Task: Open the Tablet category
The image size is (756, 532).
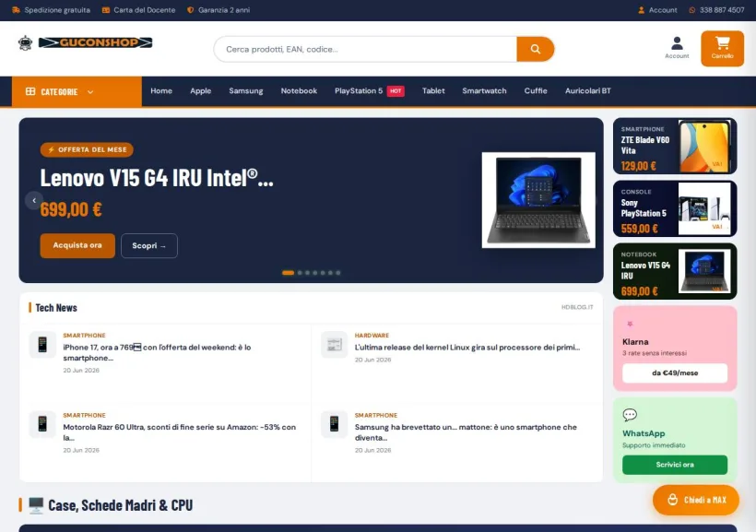Action: click(x=433, y=90)
